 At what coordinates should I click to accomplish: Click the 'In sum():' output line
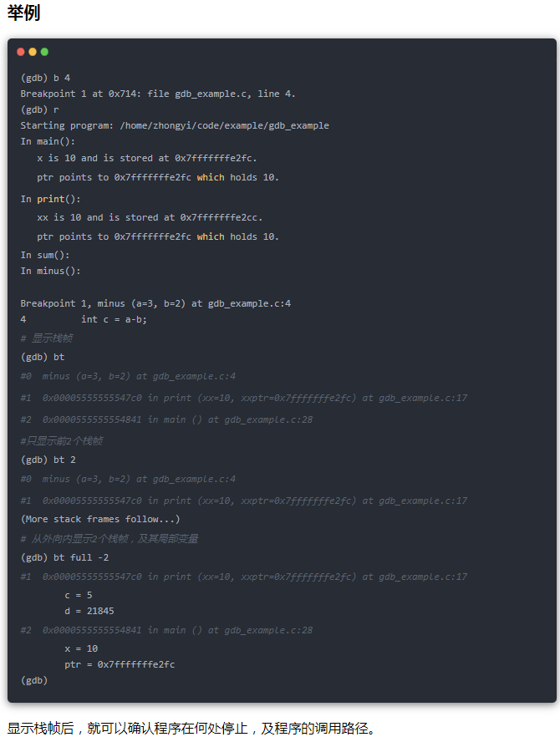tap(45, 255)
